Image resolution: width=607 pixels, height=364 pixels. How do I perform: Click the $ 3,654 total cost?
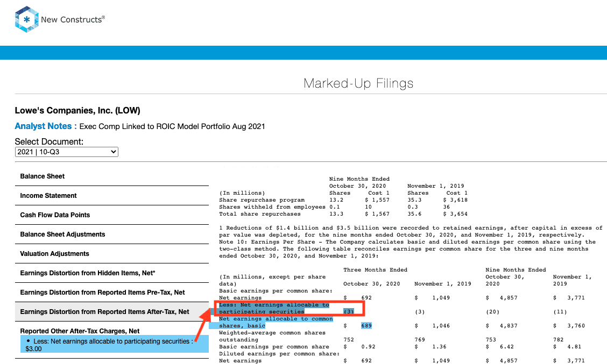455,214
